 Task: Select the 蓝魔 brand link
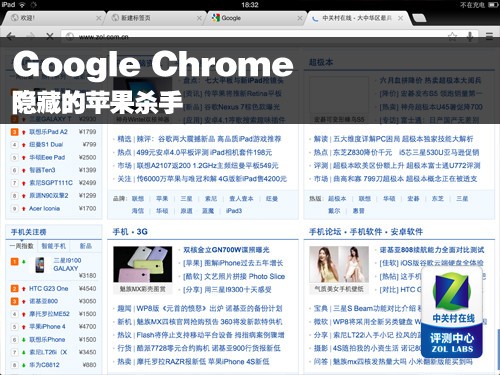[x=208, y=211]
